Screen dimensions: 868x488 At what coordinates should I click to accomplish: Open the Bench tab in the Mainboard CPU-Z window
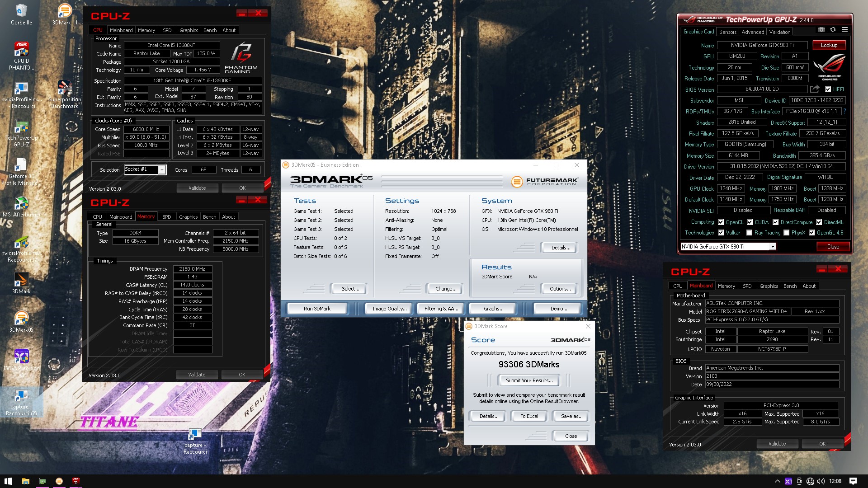[x=790, y=286]
